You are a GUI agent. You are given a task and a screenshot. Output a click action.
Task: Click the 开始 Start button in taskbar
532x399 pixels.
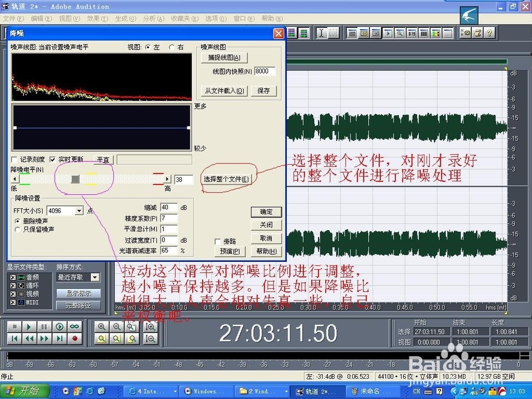point(24,391)
